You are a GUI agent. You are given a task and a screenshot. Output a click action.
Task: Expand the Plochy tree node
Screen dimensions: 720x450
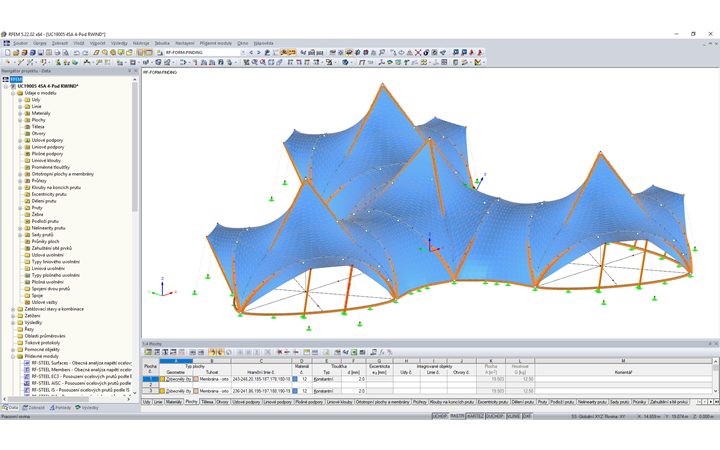tap(20, 120)
